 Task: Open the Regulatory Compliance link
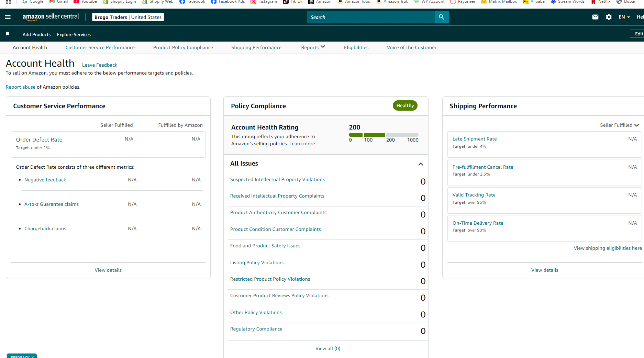(256, 329)
